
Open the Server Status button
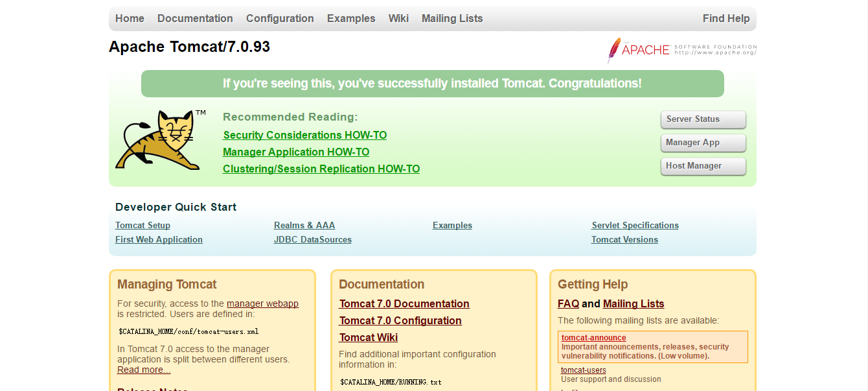(x=703, y=119)
